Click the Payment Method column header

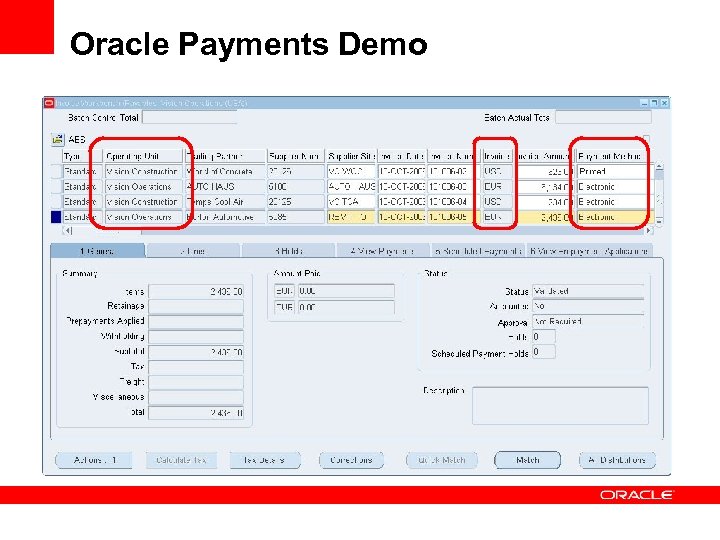click(x=614, y=156)
